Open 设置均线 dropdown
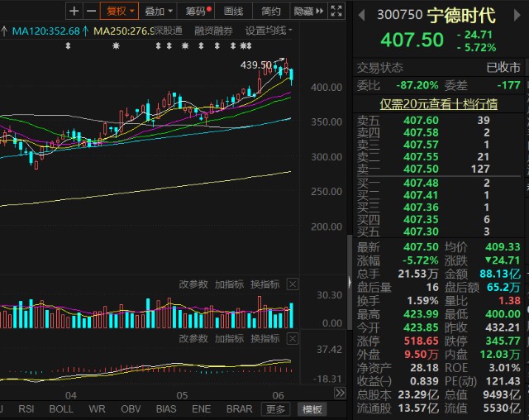This screenshot has width=529, height=420. click(x=269, y=31)
